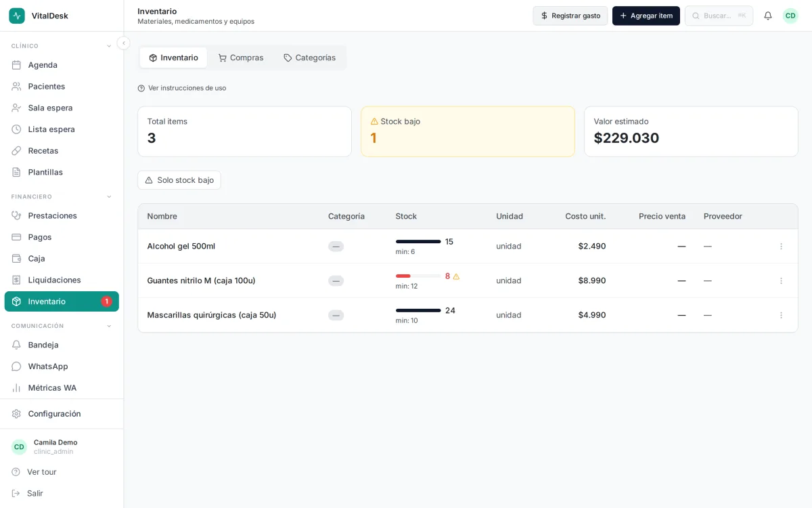Click the Precio venta column header
The image size is (812, 508).
click(662, 217)
